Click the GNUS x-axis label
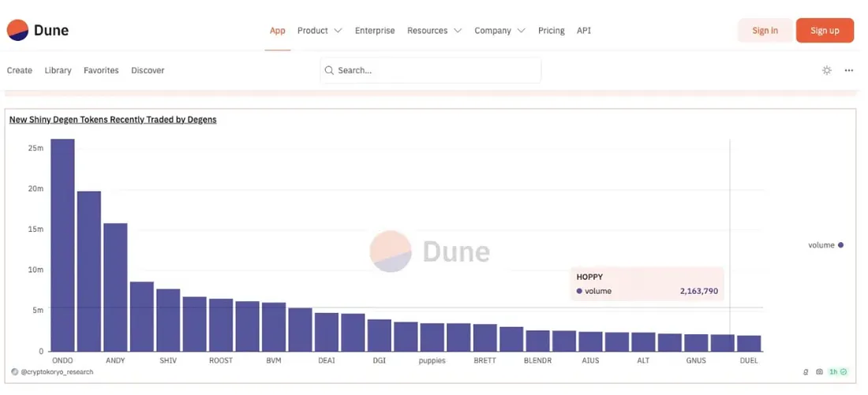 click(696, 360)
